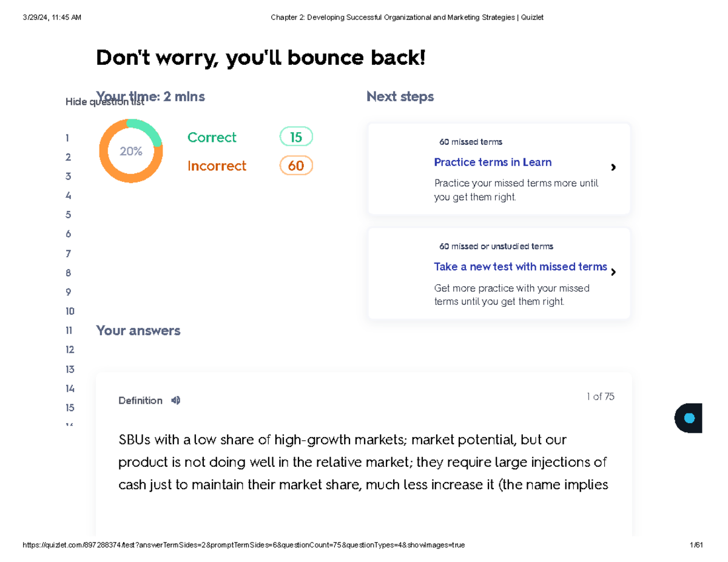Select the Correct count badge showing 15
728x562 pixels.
[295, 138]
